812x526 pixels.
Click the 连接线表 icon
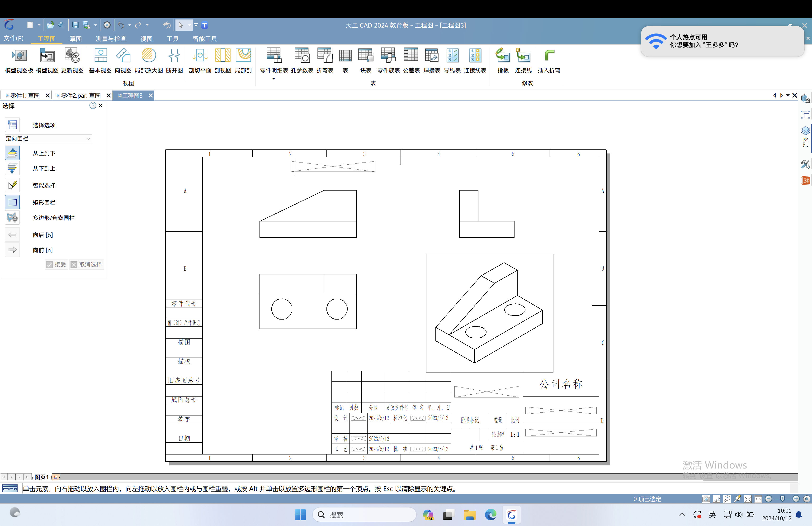pyautogui.click(x=475, y=61)
